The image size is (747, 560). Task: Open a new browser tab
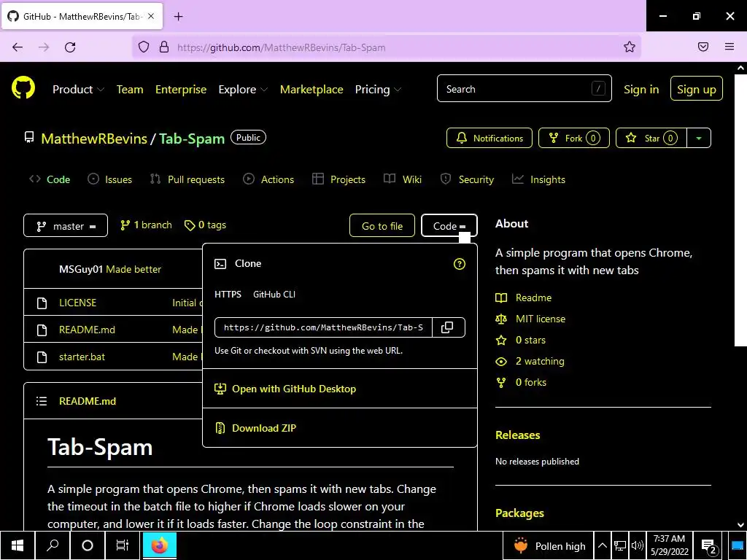pos(178,17)
